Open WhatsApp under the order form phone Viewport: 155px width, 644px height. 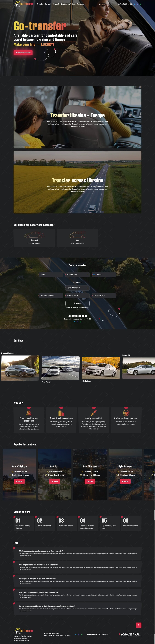coord(80,322)
